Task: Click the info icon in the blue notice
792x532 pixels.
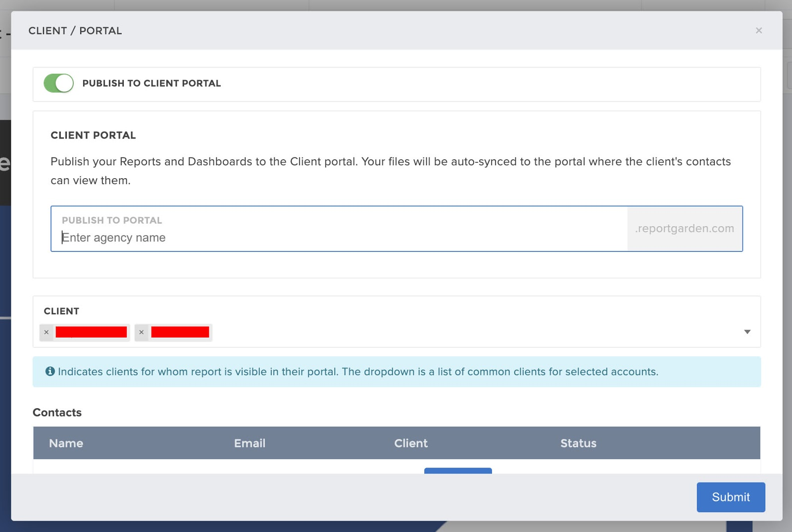Action: point(50,371)
